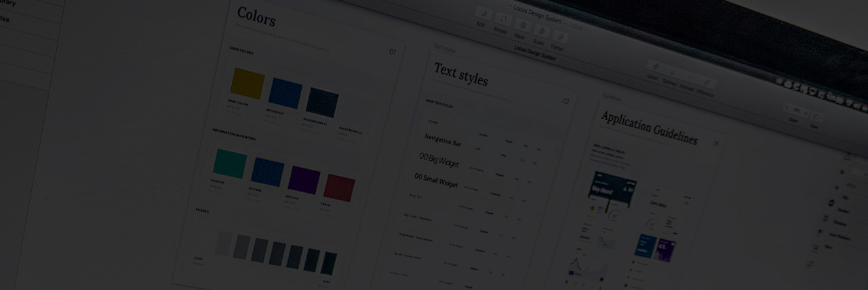Choose the Scale tool icon
The height and width of the screenshot is (290, 868).
pos(540,31)
